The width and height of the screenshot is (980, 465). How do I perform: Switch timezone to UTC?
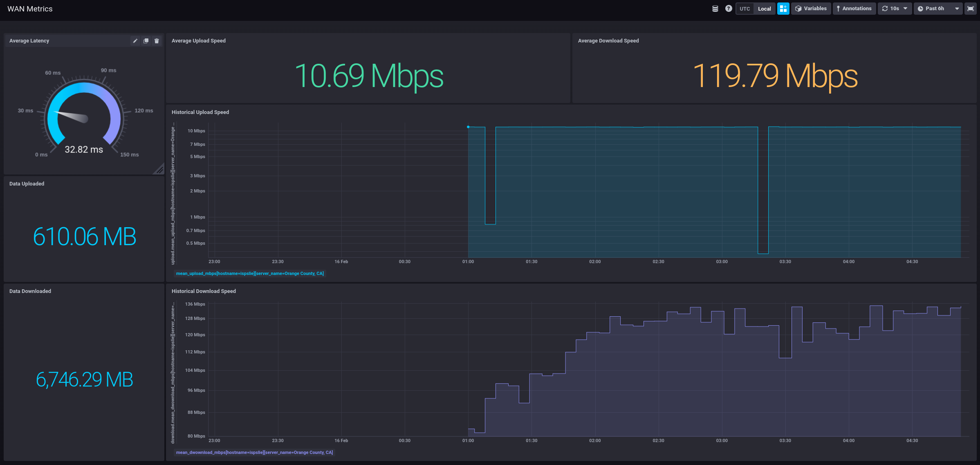745,9
